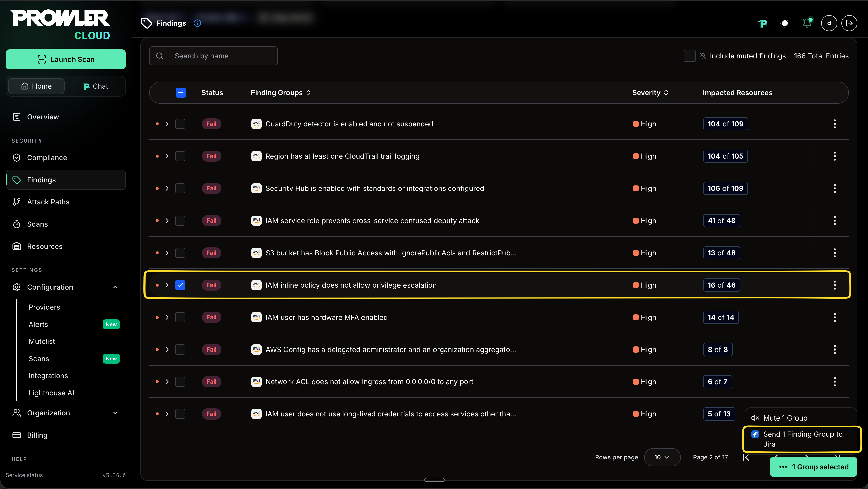Select Security Hub row checkbox
This screenshot has height=489, width=868.
click(180, 188)
